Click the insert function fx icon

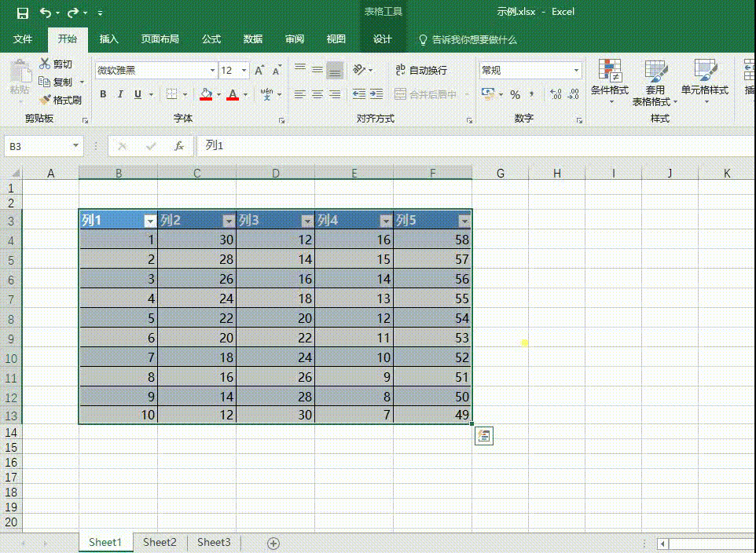(x=179, y=146)
